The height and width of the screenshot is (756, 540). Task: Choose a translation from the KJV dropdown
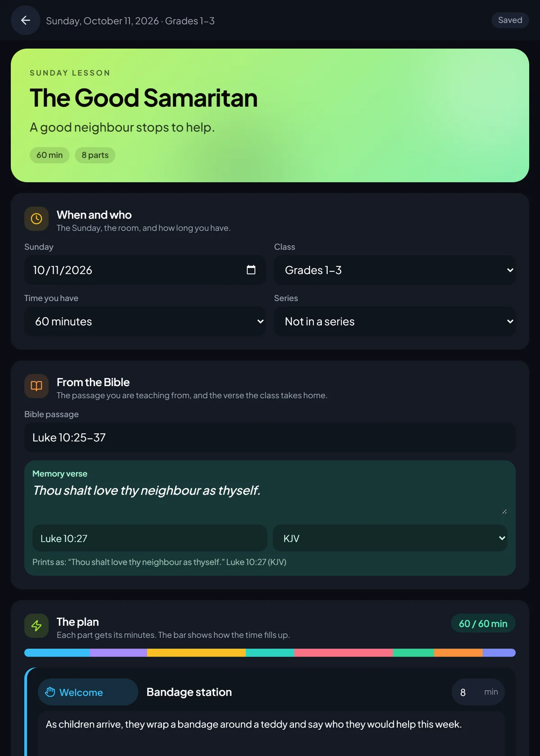[x=390, y=538]
